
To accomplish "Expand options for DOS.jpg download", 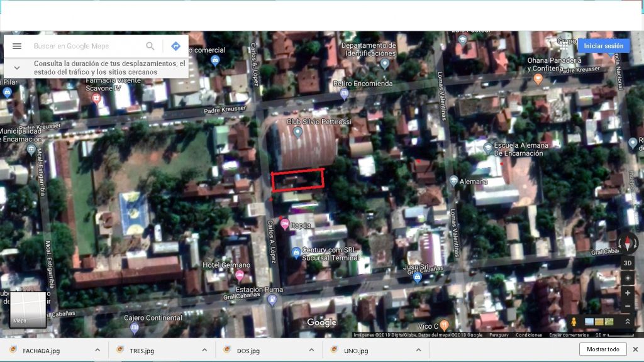I will point(311,350).
